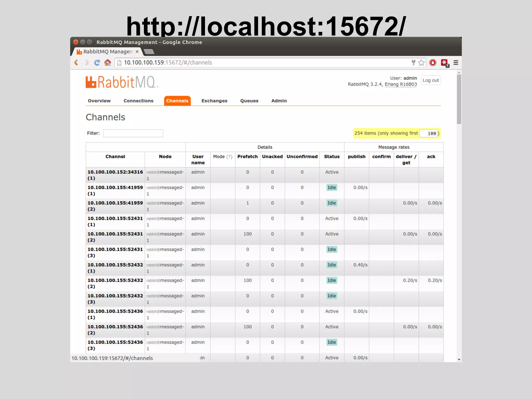Open channel 10.100.100.155:52436 (2)

[x=115, y=330]
